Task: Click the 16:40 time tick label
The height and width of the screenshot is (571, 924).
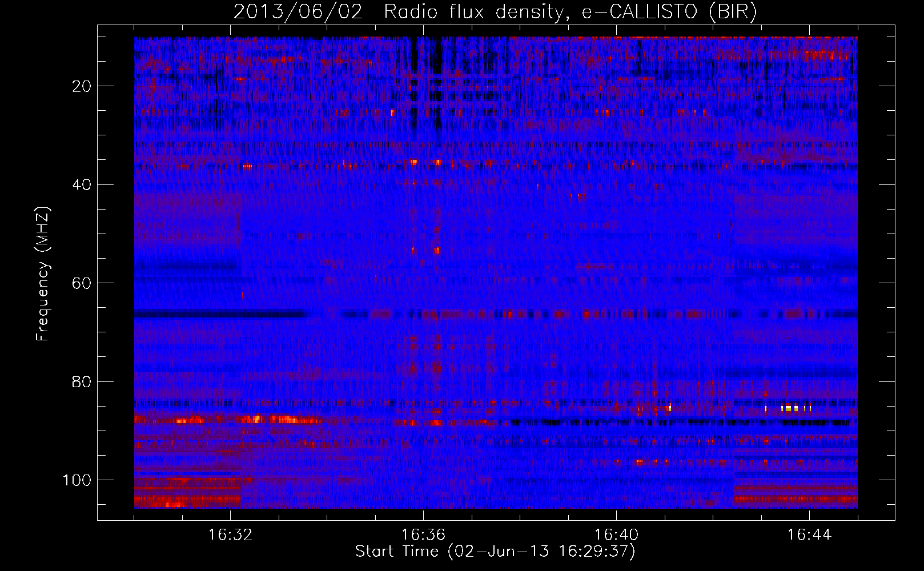Action: tap(616, 535)
